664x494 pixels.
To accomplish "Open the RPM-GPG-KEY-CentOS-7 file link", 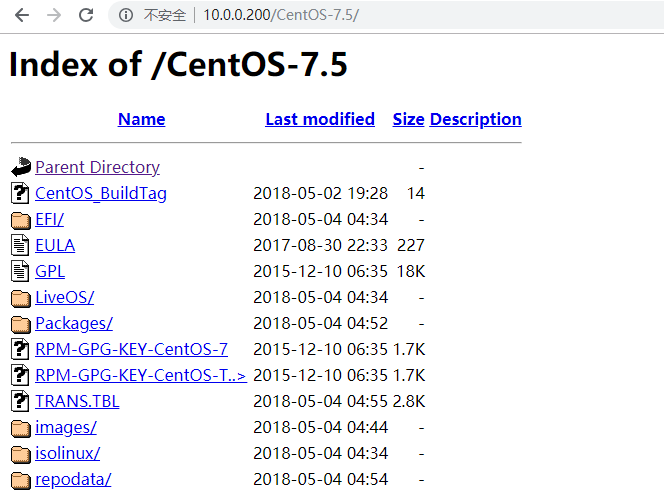I will click(131, 349).
